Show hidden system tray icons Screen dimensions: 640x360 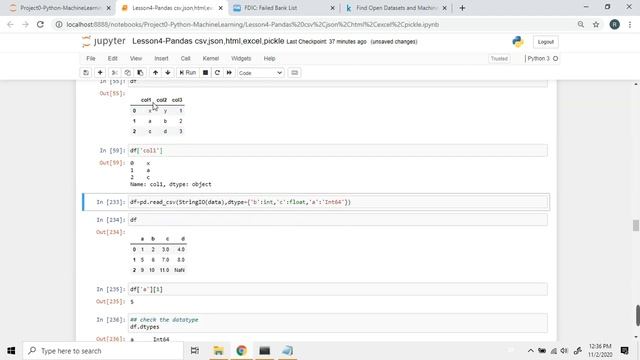pos(530,351)
